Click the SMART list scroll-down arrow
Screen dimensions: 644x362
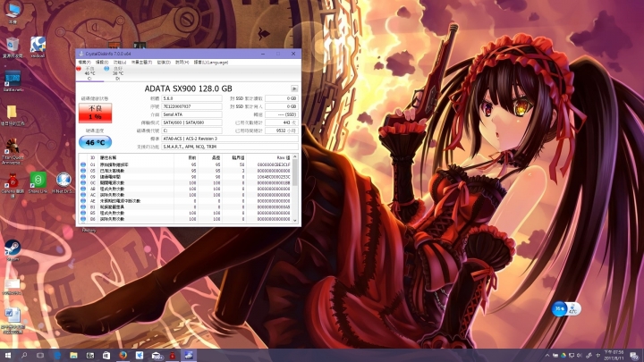click(x=295, y=221)
